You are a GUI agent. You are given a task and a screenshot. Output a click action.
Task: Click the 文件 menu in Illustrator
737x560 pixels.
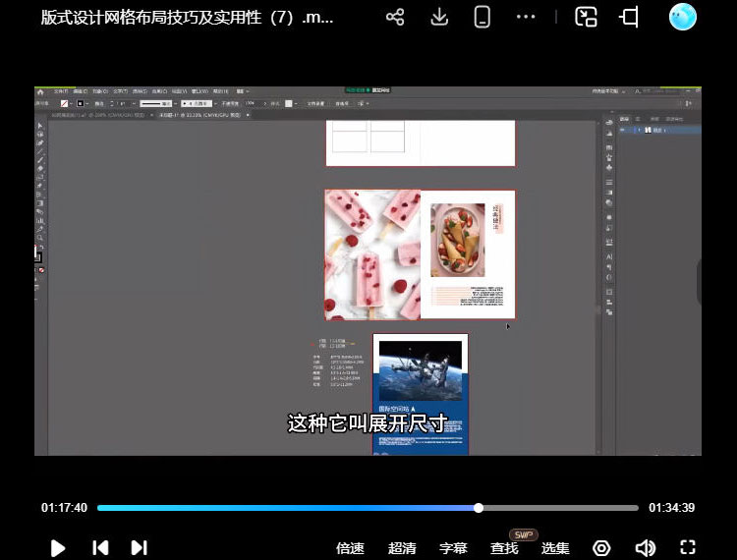[x=61, y=91]
